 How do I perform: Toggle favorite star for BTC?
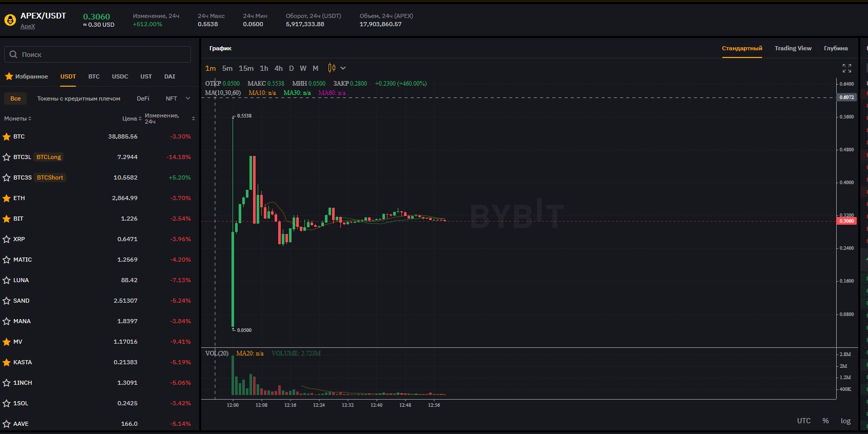7,136
